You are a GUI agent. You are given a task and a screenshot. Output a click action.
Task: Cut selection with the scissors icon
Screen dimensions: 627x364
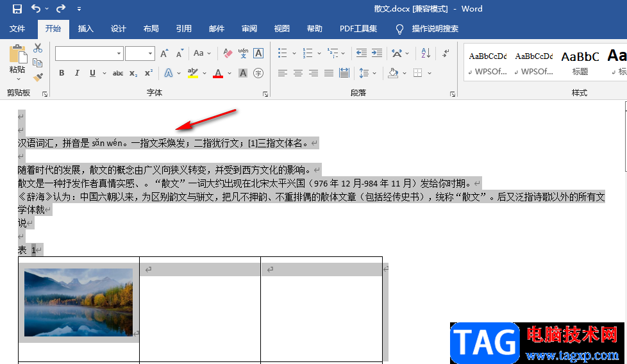38,48
